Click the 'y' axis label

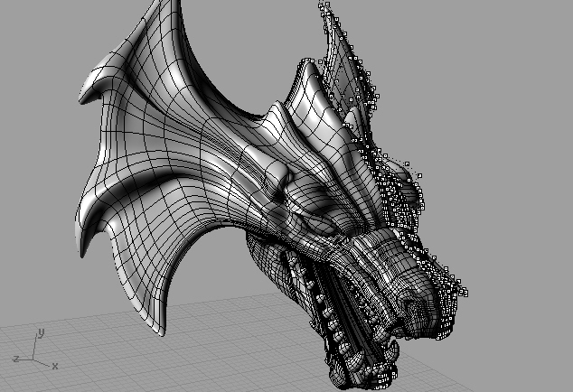pos(42,332)
